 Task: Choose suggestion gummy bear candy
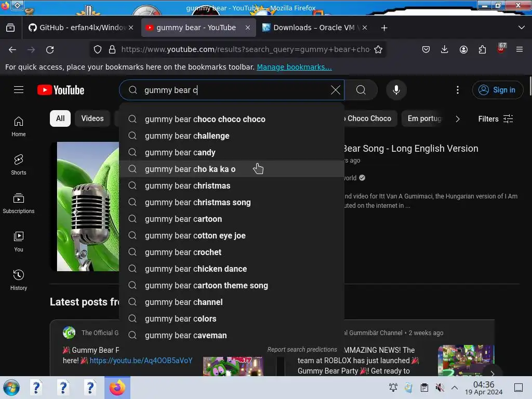[x=232, y=152]
